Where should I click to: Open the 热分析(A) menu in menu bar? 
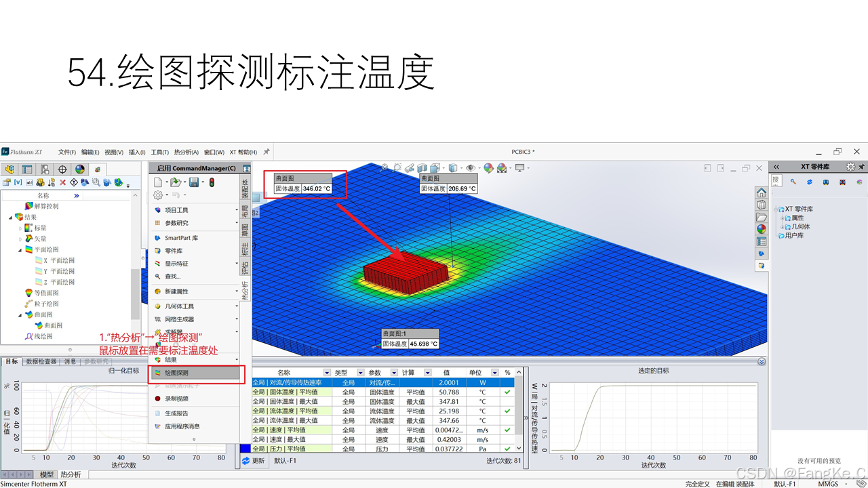click(x=188, y=152)
